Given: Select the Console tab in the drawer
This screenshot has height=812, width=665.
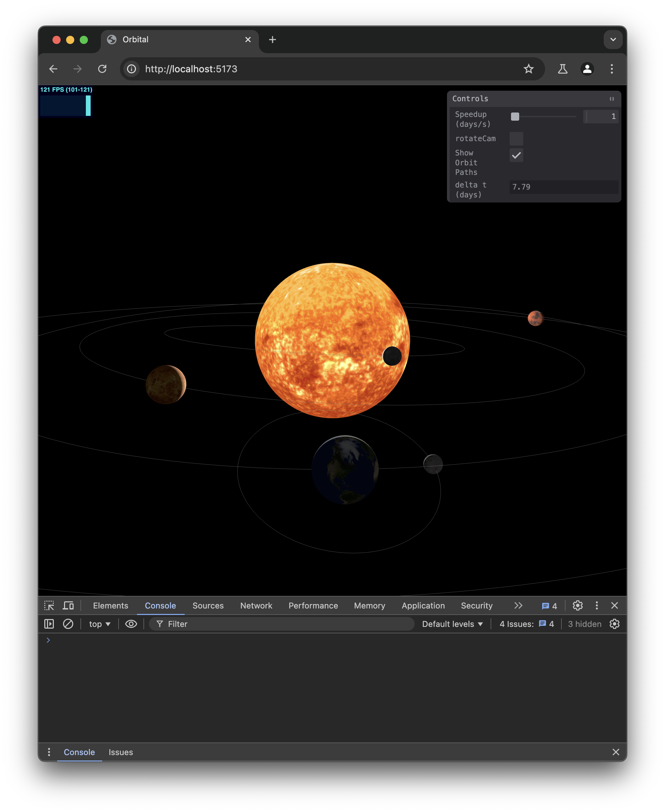Looking at the screenshot, I should click(x=79, y=752).
